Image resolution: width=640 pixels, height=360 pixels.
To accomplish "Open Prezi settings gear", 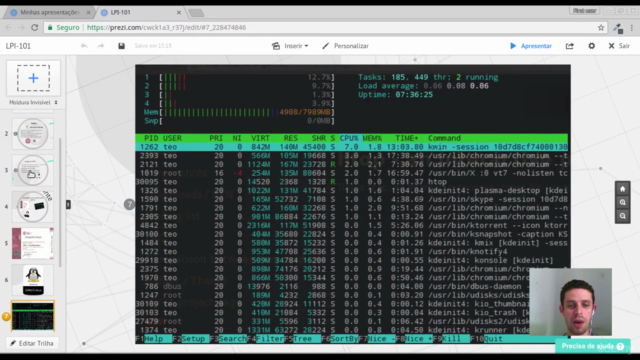I will 591,46.
